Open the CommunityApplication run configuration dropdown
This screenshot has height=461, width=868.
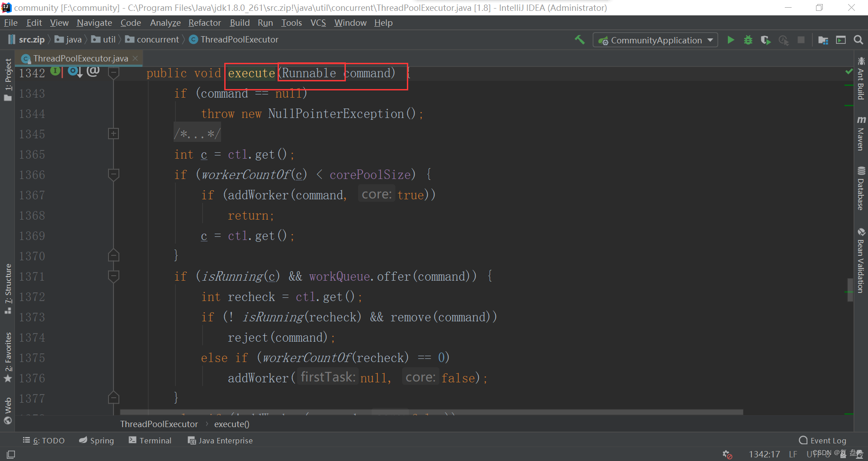click(x=655, y=40)
